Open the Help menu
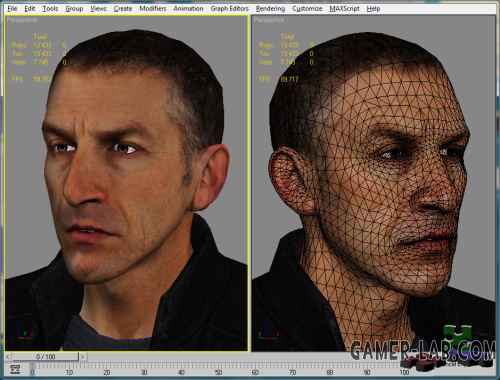 coord(373,8)
